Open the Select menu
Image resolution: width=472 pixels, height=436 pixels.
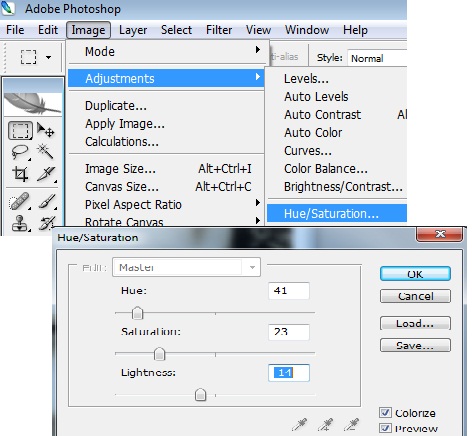(176, 30)
